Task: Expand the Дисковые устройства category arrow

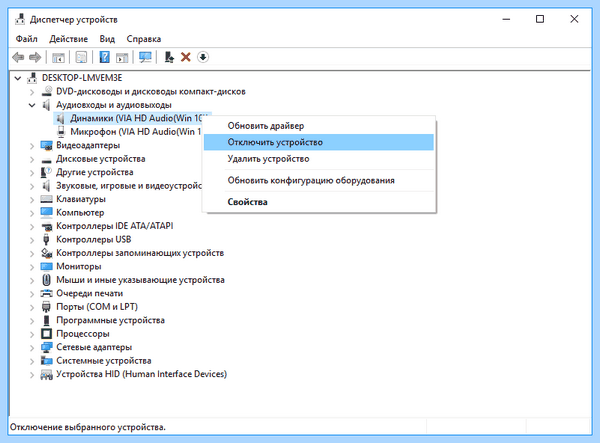Action: [x=32, y=159]
